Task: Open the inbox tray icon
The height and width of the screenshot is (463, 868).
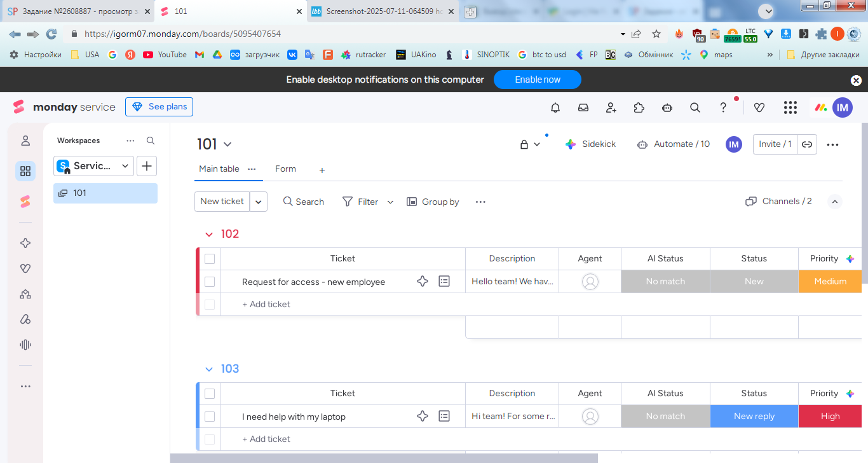Action: point(583,107)
